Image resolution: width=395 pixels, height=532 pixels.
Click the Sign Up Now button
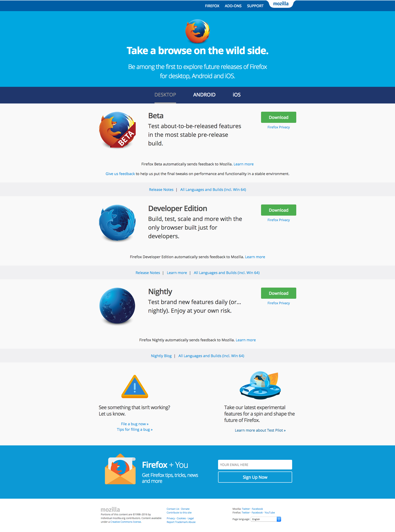[255, 477]
